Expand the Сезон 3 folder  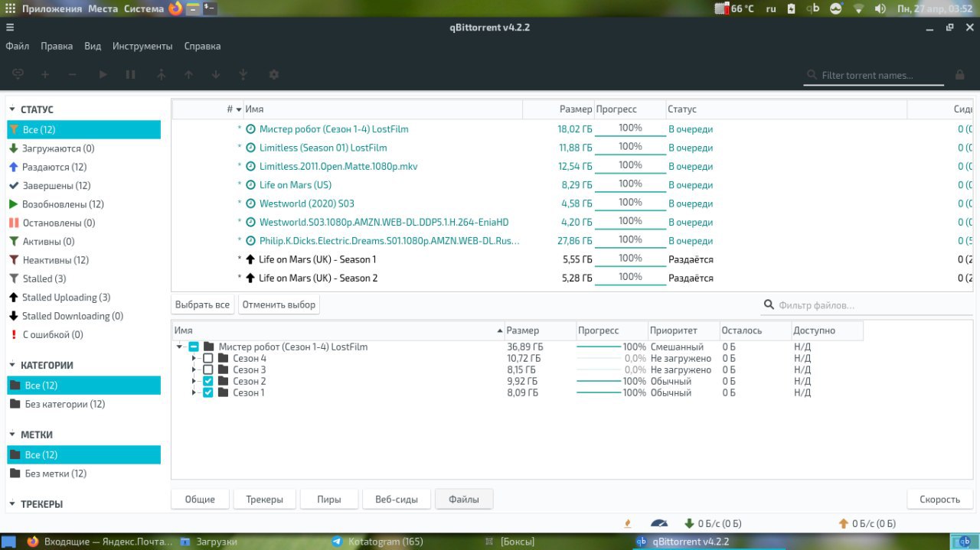(x=194, y=369)
